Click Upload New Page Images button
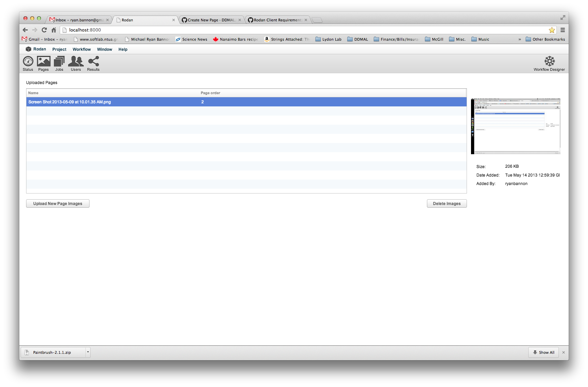 (58, 203)
